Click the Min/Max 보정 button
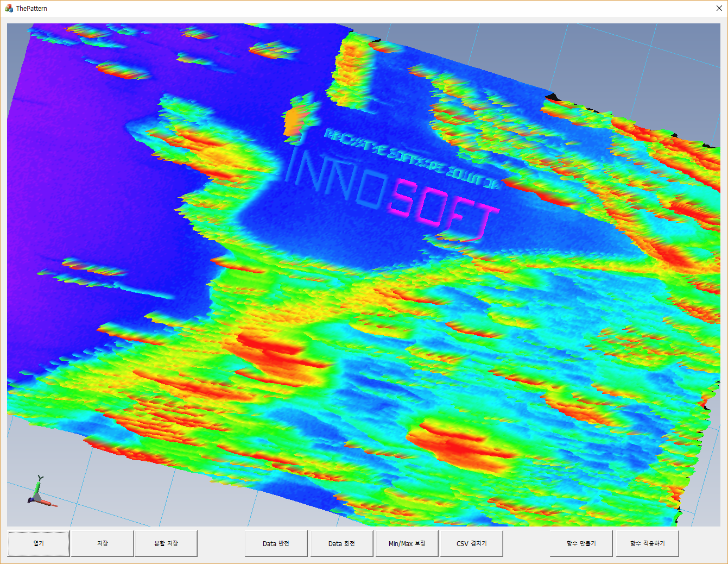This screenshot has width=728, height=564. point(407,543)
